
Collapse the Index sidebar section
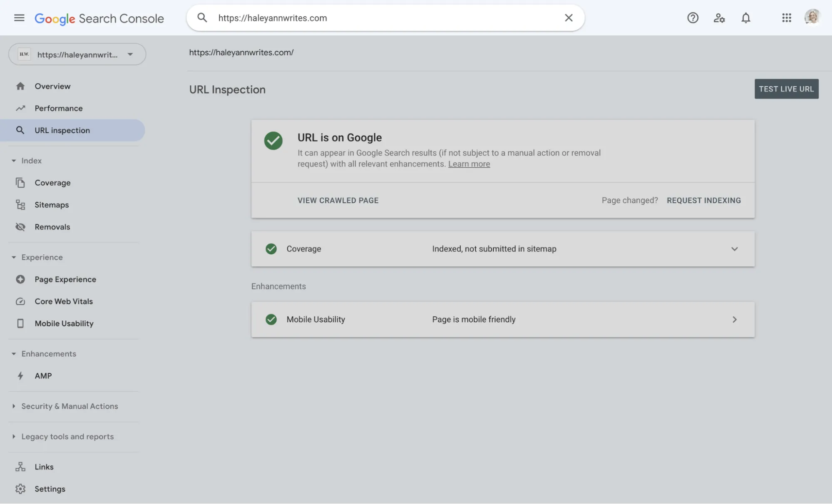point(14,161)
